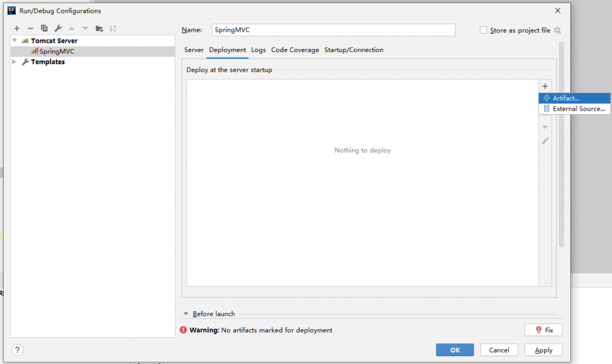Image resolution: width=612 pixels, height=364 pixels.
Task: Select External Source... from the popup menu
Action: pyautogui.click(x=574, y=109)
